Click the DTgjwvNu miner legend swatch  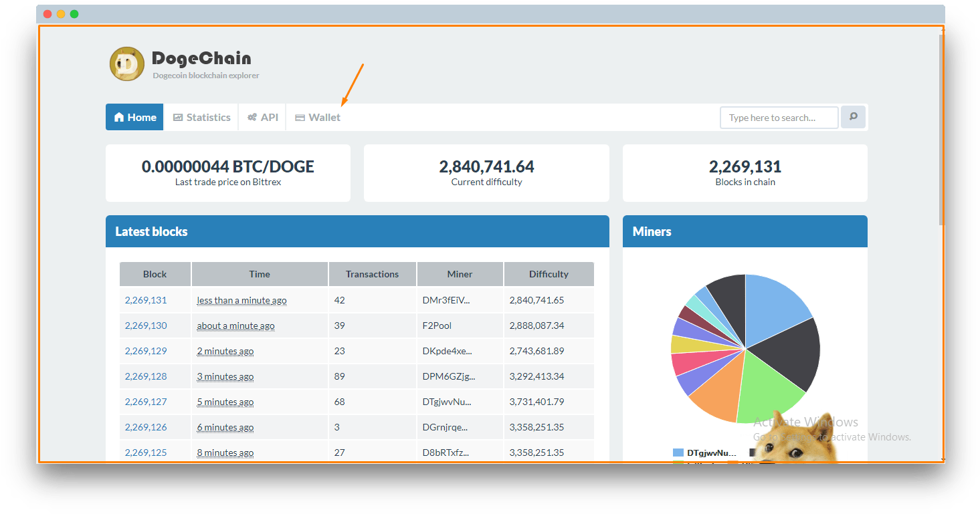coord(678,453)
